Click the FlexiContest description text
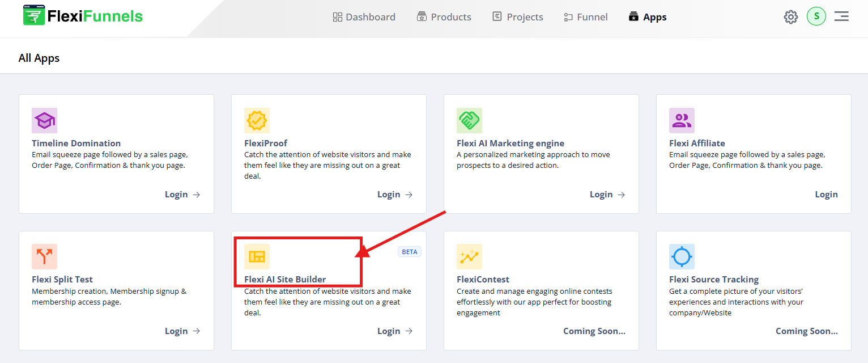The image size is (868, 363). pos(534,302)
